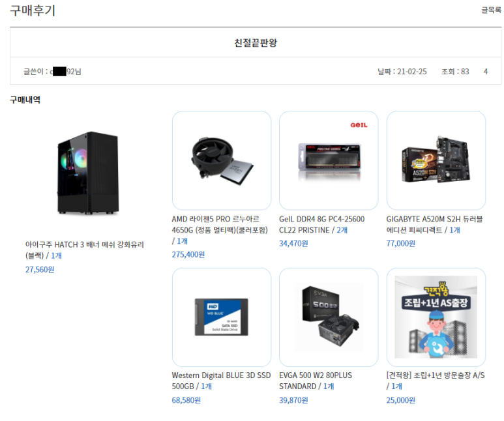Click Western Digital BLUE 3D SSD product name
The width and height of the screenshot is (504, 421).
221,381
